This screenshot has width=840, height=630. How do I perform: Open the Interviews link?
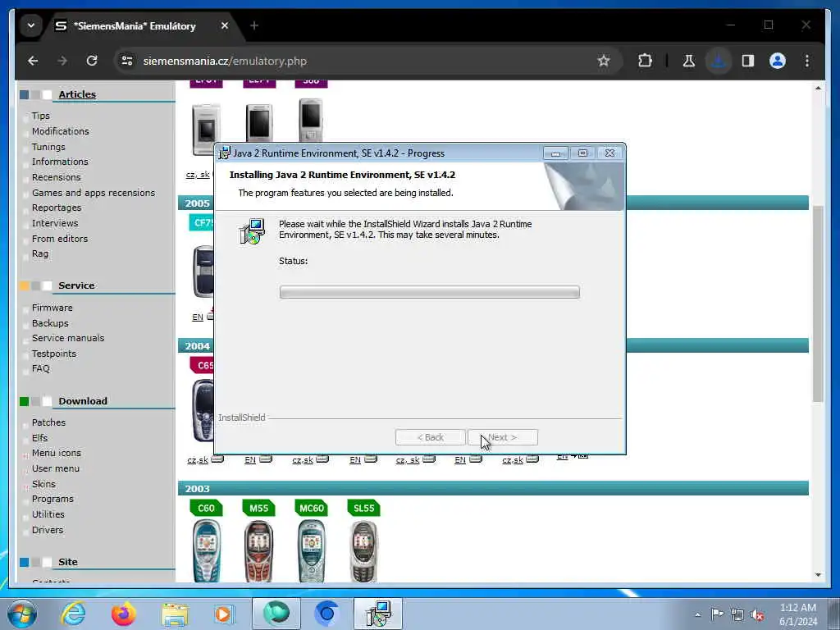point(55,223)
